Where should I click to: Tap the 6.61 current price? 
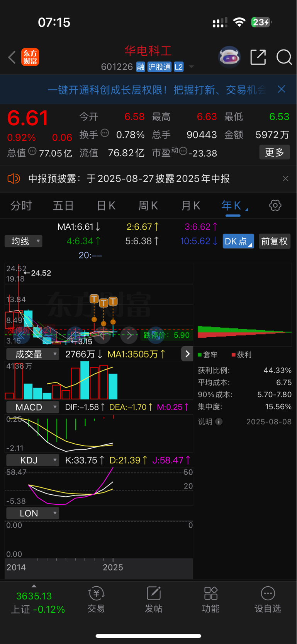click(x=27, y=118)
